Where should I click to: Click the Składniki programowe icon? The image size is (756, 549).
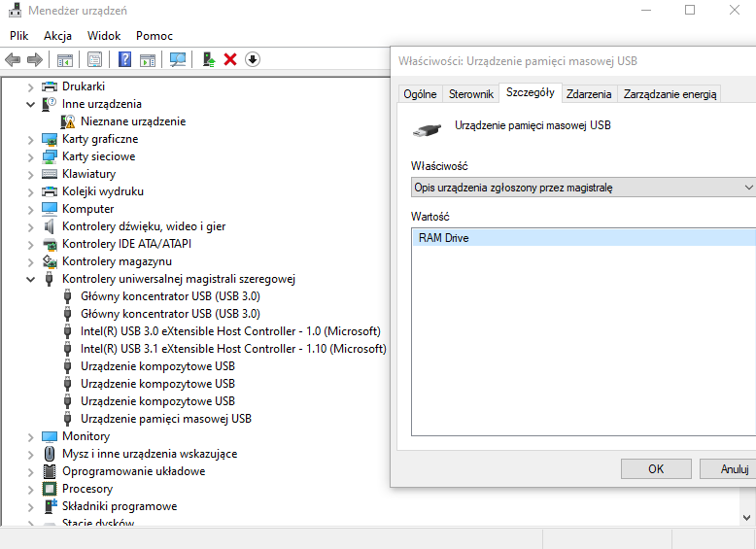[x=51, y=506]
